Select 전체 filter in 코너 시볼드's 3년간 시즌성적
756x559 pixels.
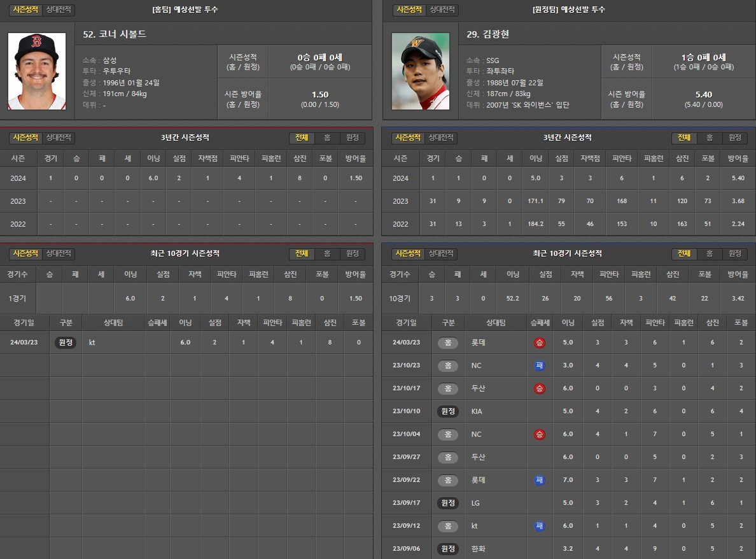click(x=302, y=138)
